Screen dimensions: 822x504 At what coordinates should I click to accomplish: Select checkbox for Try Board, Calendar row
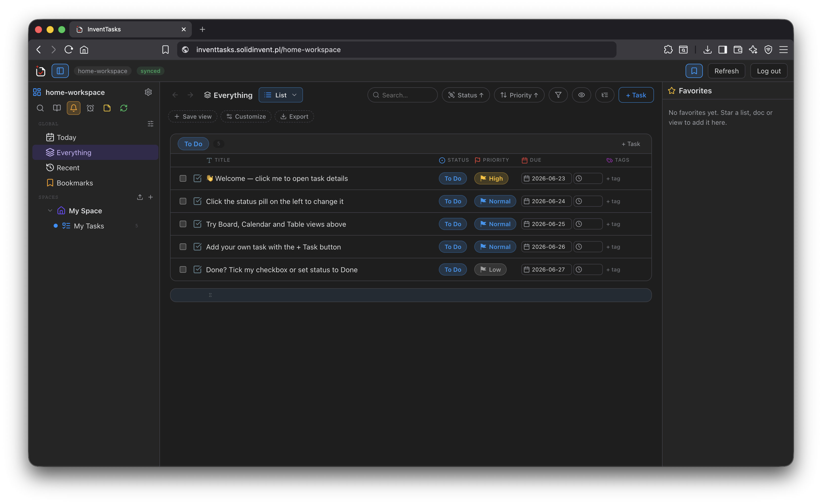183,224
